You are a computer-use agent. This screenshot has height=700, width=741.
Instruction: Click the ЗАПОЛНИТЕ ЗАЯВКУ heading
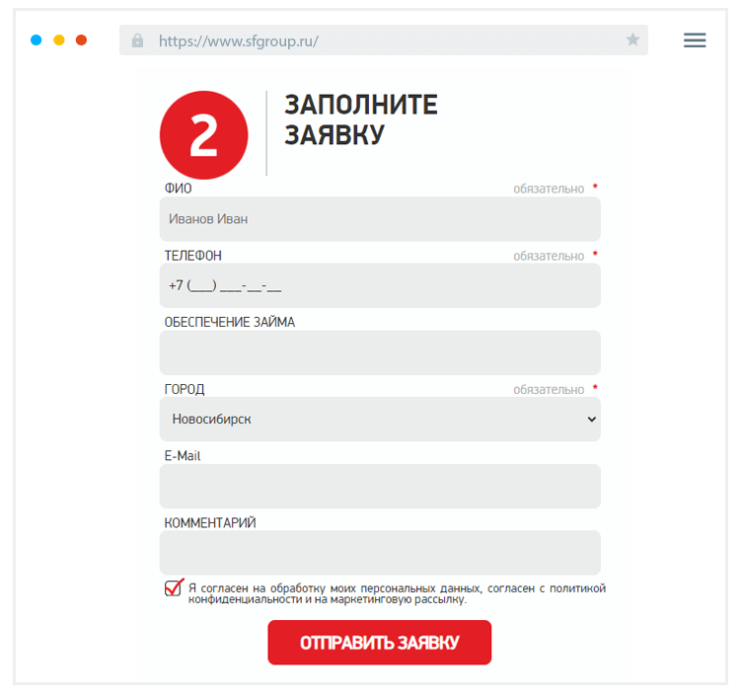(x=361, y=119)
